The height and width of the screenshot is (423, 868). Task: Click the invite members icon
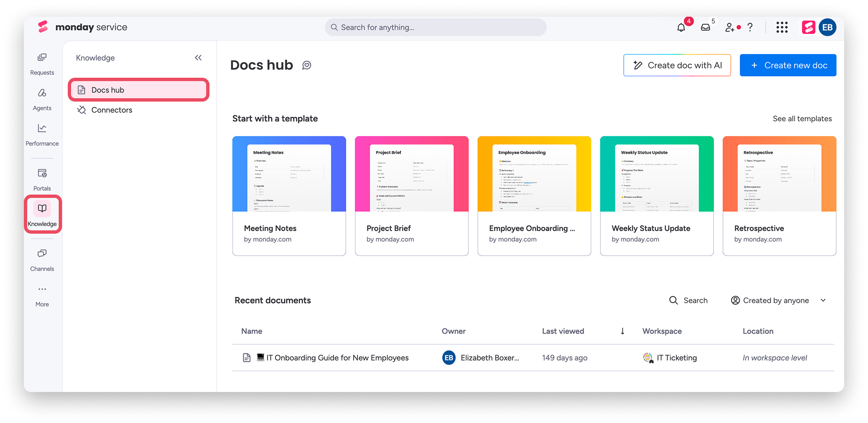(x=730, y=28)
